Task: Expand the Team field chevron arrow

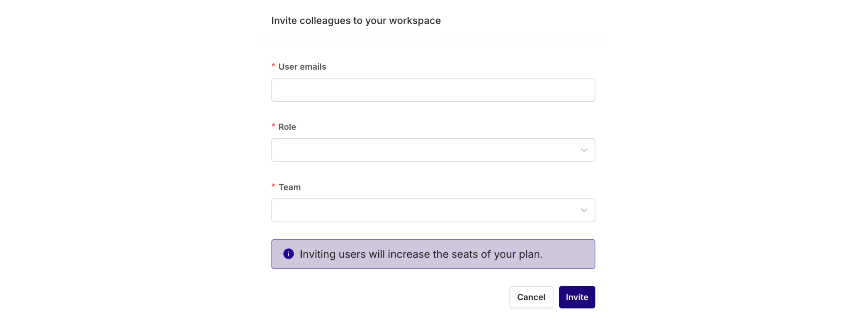Action: click(x=583, y=210)
